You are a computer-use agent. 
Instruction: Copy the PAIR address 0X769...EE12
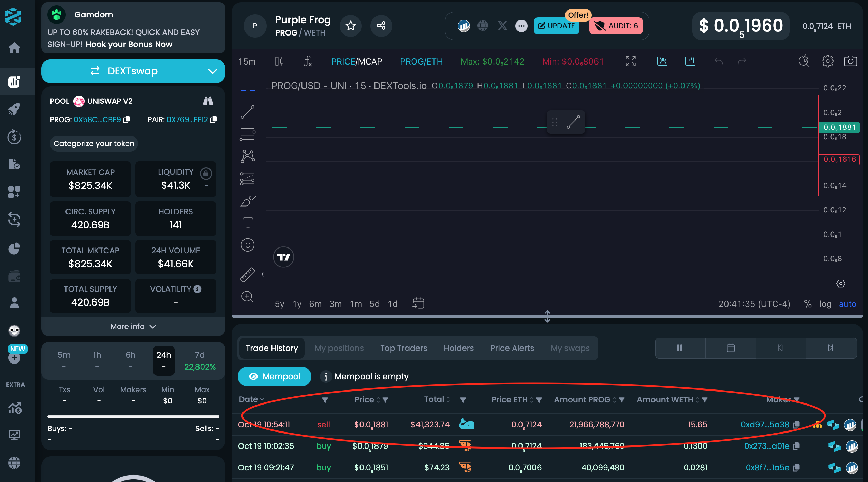point(214,119)
